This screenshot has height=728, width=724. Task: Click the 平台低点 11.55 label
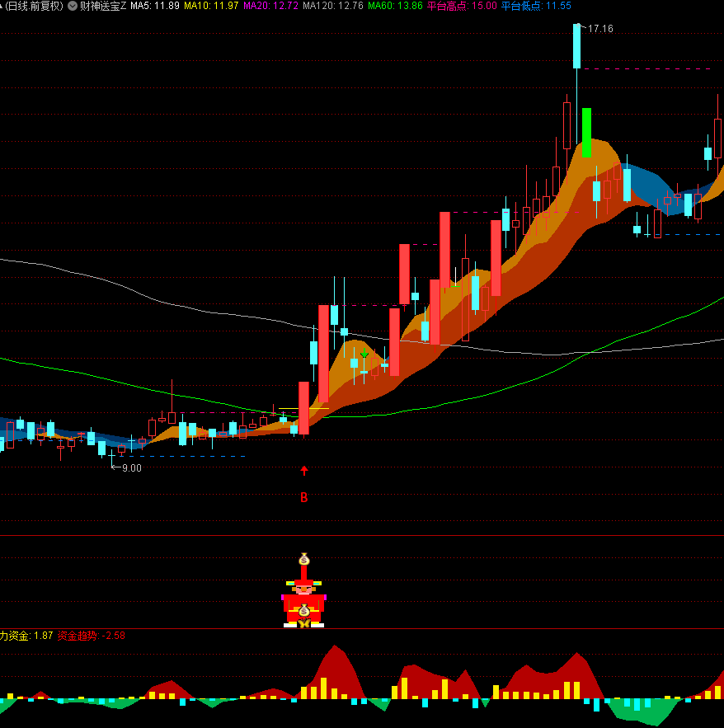536,6
